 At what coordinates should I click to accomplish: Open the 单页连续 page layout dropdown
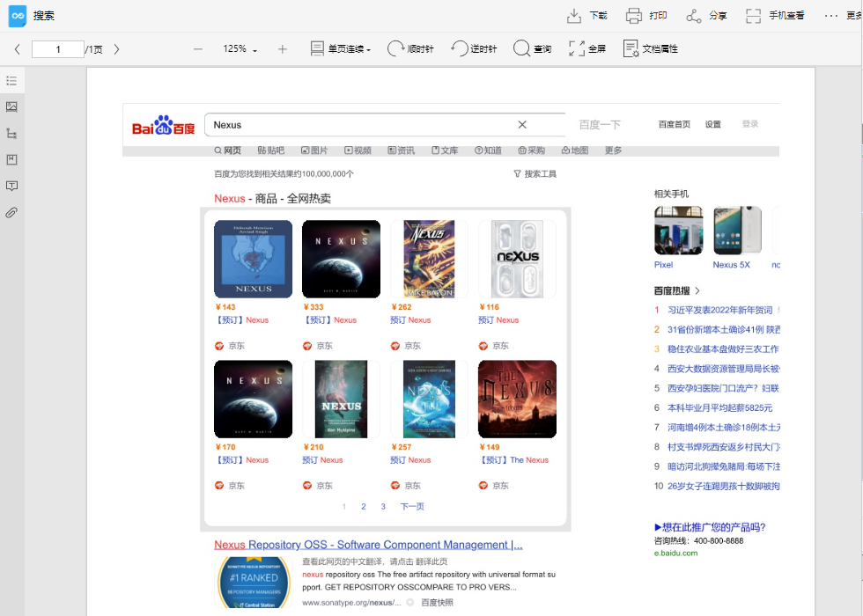(x=341, y=49)
